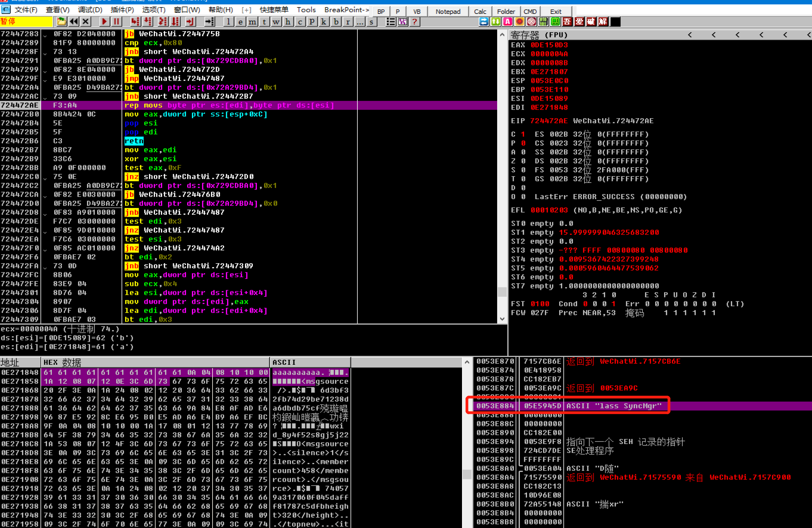Click the dump pane vertical scrollbar thumb
Image resolution: width=812 pixels, height=528 pixels.
pyautogui.click(x=467, y=474)
